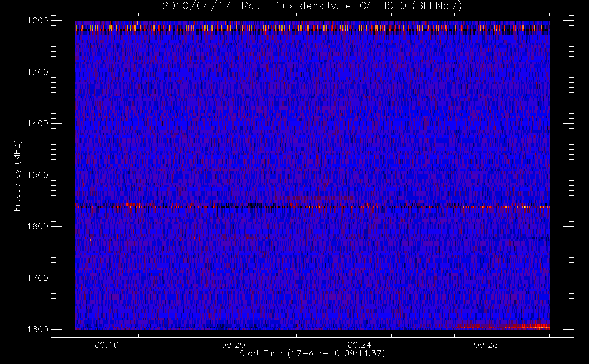The width and height of the screenshot is (589, 364).
Task: Click the 'Start Time (17-Apr-10 09:14:37)' label
Action: 312,353
